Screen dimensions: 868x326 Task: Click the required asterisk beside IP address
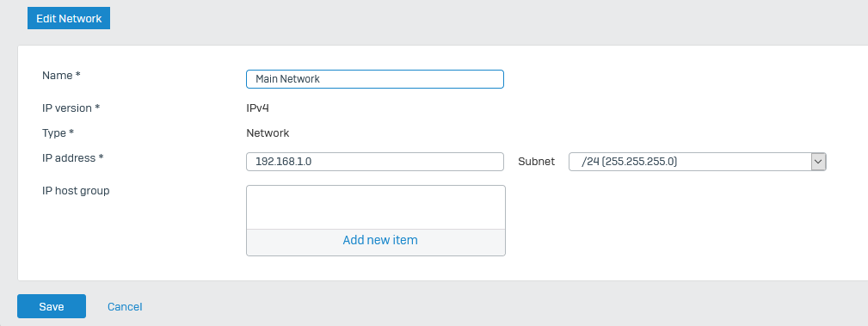[102, 157]
